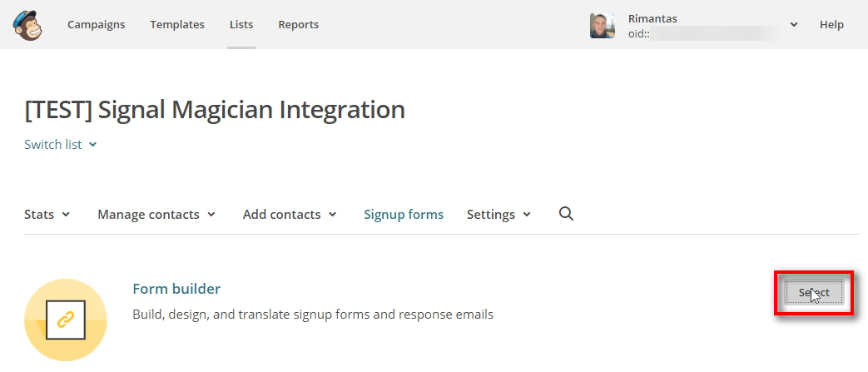Click the Mailchimp monkey logo
Viewport: 868px width, 372px height.
click(x=28, y=24)
